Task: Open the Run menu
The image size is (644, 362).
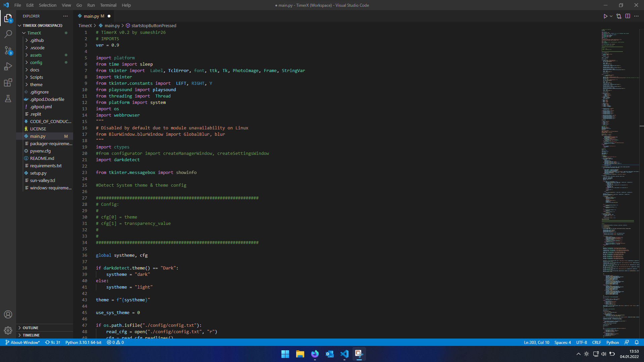Action: tap(91, 5)
